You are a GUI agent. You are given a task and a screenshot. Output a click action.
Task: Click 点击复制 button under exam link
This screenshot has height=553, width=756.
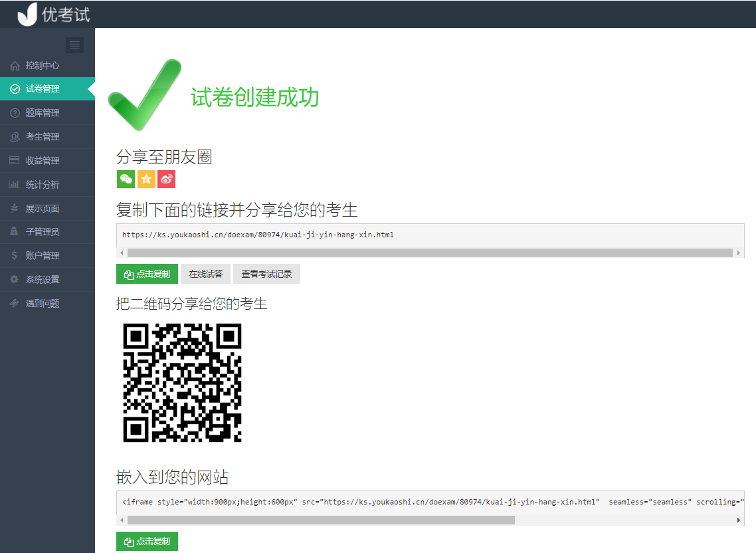147,274
